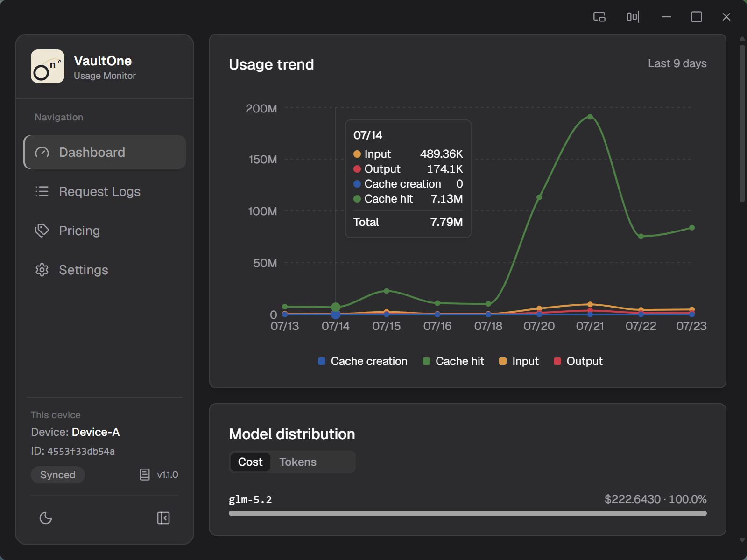Click the blue Cache creation legend swatch
The image size is (747, 560).
[322, 361]
